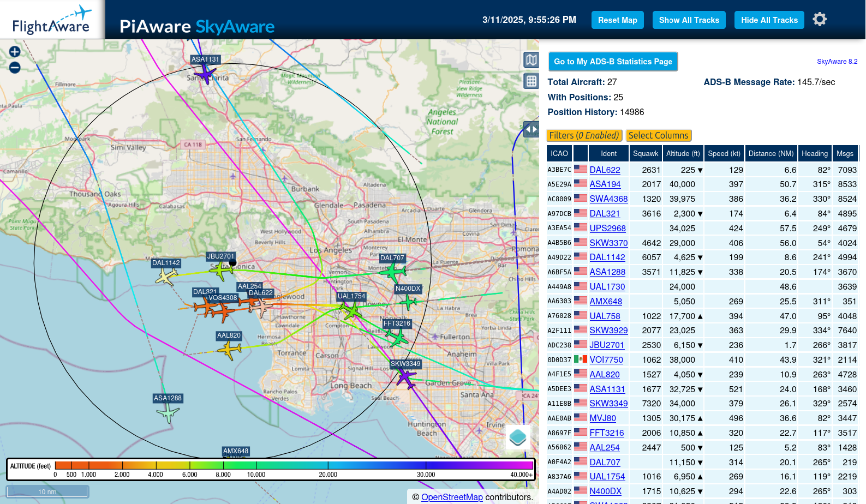
Task: Click the date and time display
Action: pos(529,20)
